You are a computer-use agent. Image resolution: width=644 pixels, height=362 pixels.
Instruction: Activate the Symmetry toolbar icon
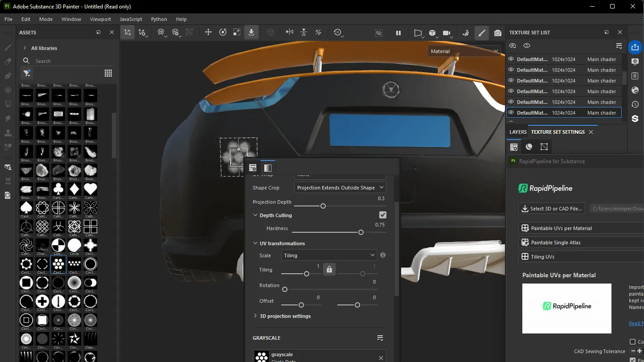(290, 32)
